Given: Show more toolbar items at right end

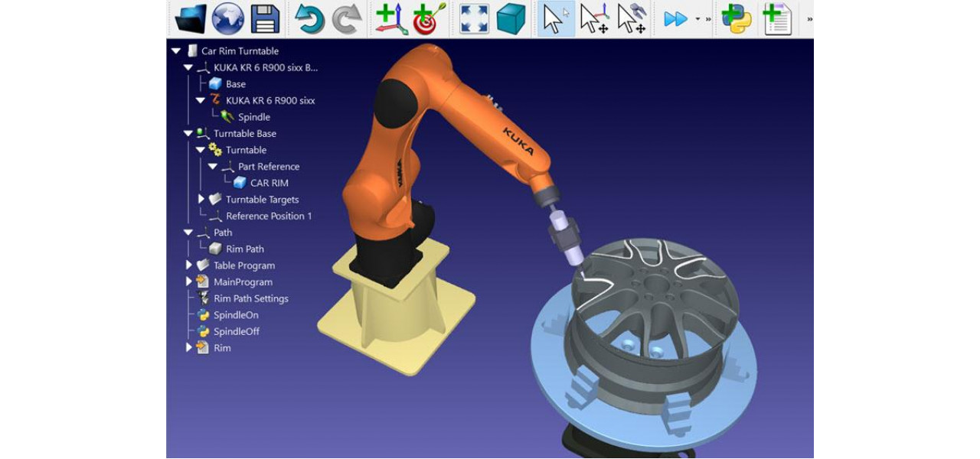Looking at the screenshot, I should [810, 19].
